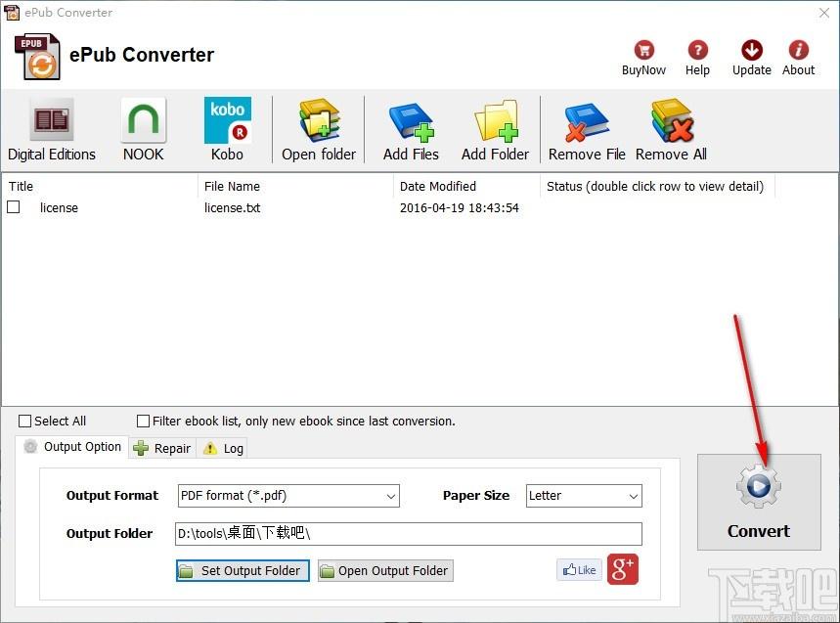This screenshot has height=623, width=840.
Task: Open Digital Editions library
Action: click(52, 130)
